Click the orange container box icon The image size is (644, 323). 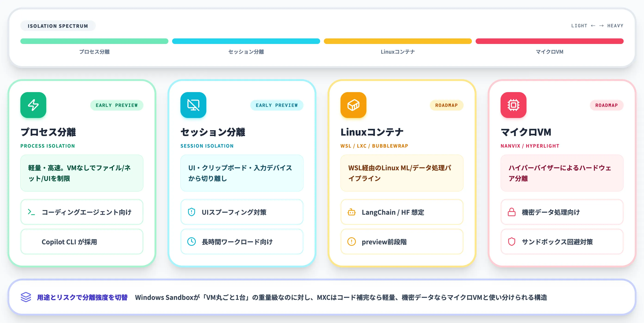(x=353, y=105)
